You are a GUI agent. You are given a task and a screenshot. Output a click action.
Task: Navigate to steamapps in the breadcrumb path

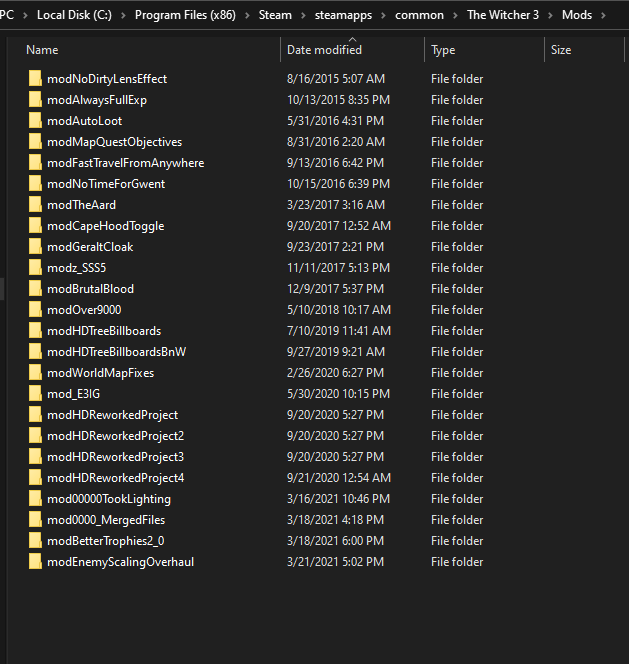(x=344, y=15)
